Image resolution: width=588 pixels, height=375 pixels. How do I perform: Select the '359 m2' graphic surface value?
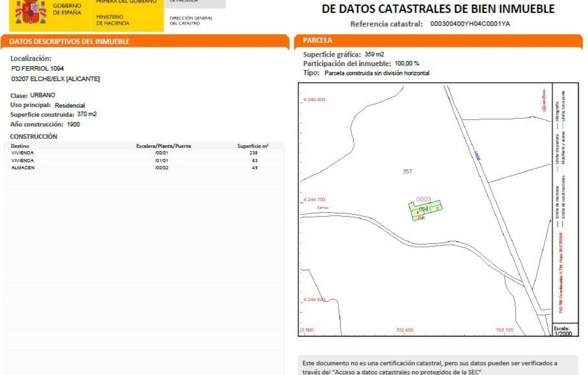pyautogui.click(x=374, y=55)
